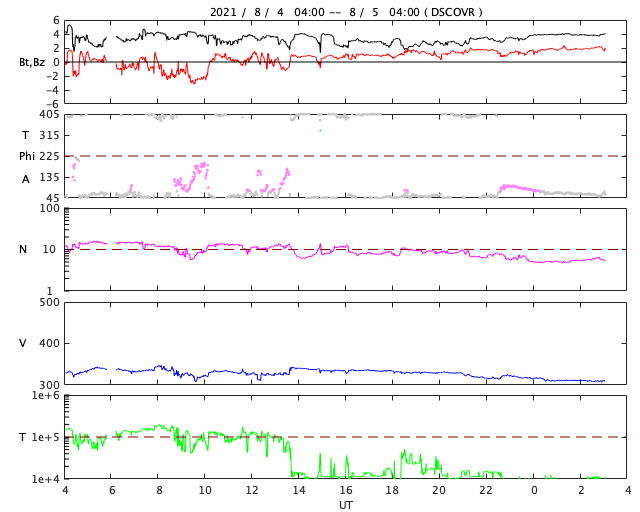Viewport: 640px width, 512px height.
Task: Click the "-2" tick on Bt,Bz axis
Action: (53, 76)
